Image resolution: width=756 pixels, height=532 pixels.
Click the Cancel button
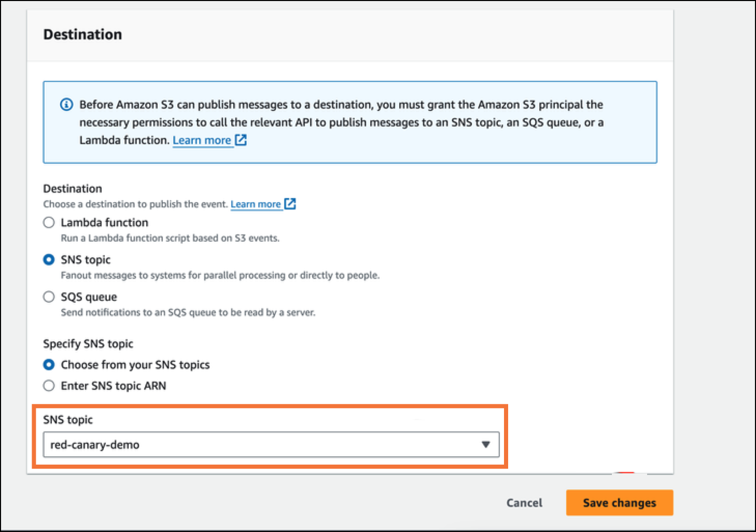(x=524, y=502)
